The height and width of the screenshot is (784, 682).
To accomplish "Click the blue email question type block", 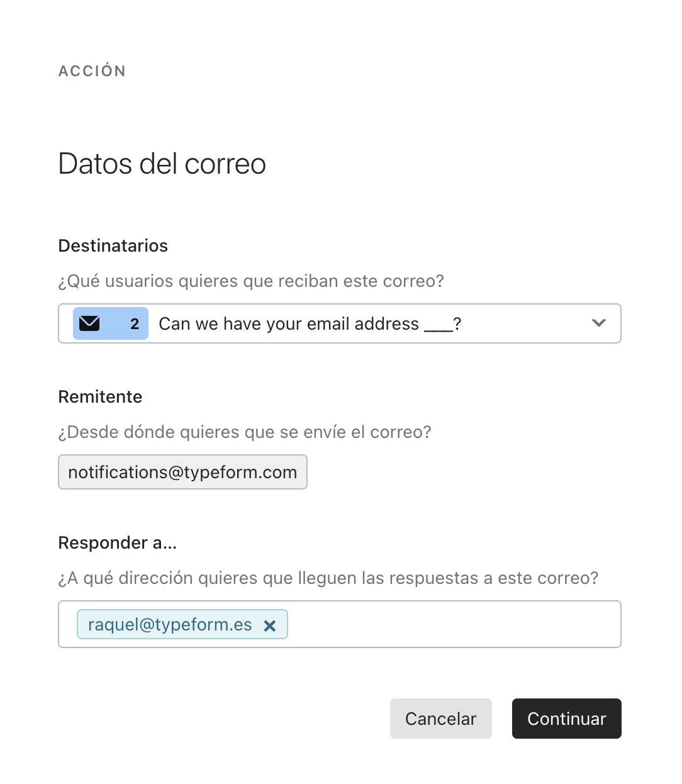I will (x=111, y=323).
